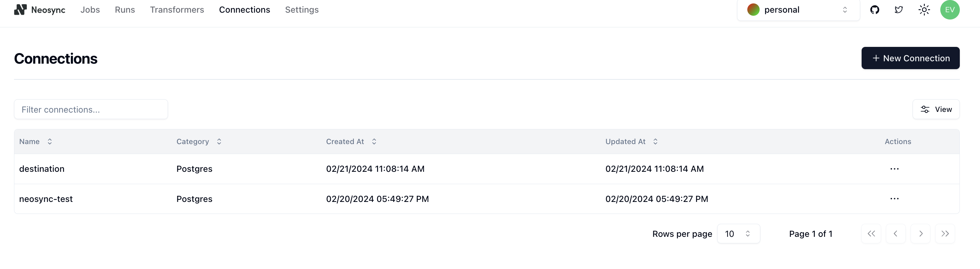Open the Rows per page dropdown
980x269 pixels.
(738, 234)
